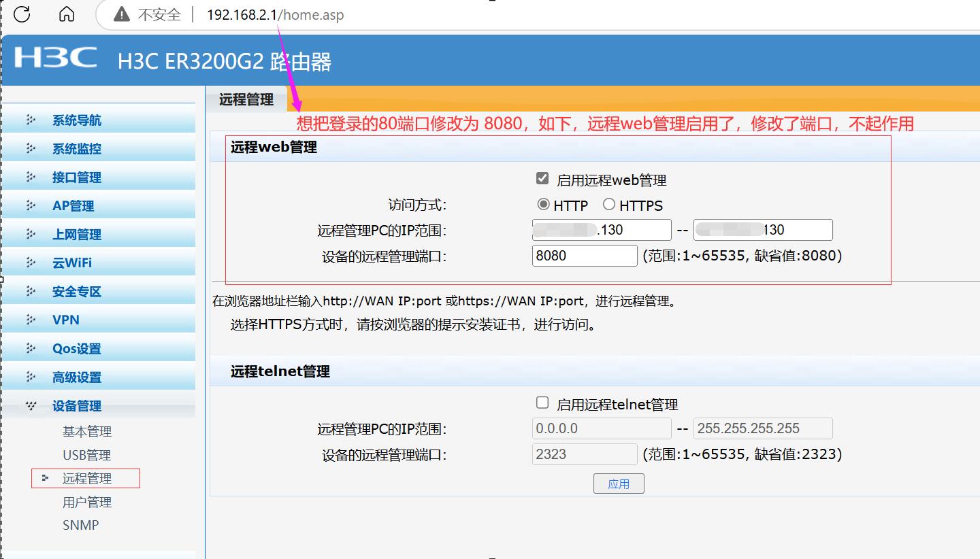Click the arrow icon beside 接口管理
The image size is (980, 559).
click(x=31, y=177)
